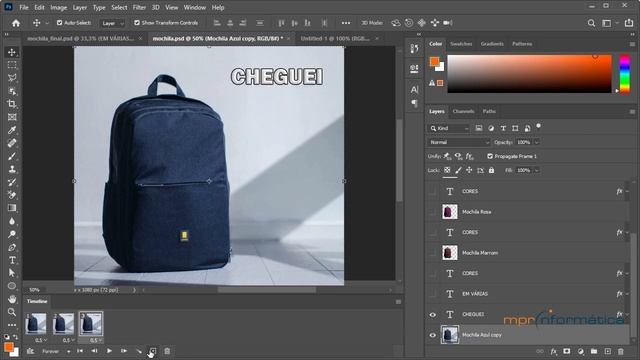640x360 pixels.
Task: Select the Gradient tool
Action: pos(12,208)
